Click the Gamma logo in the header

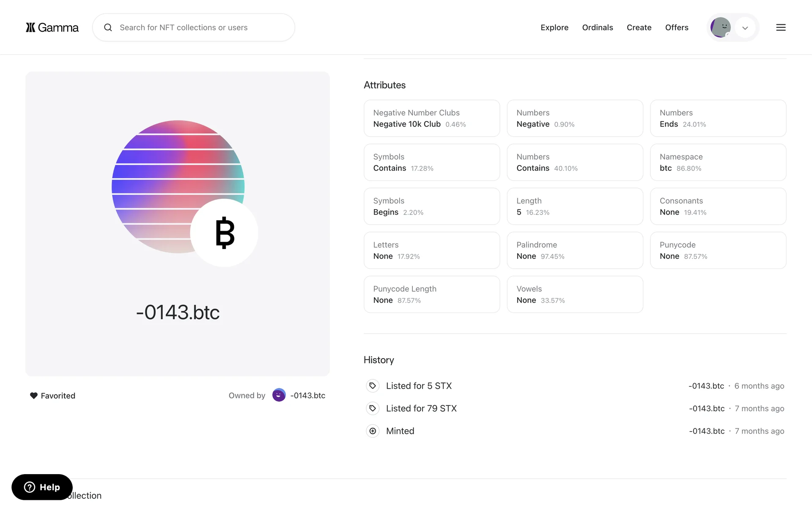[x=52, y=28]
